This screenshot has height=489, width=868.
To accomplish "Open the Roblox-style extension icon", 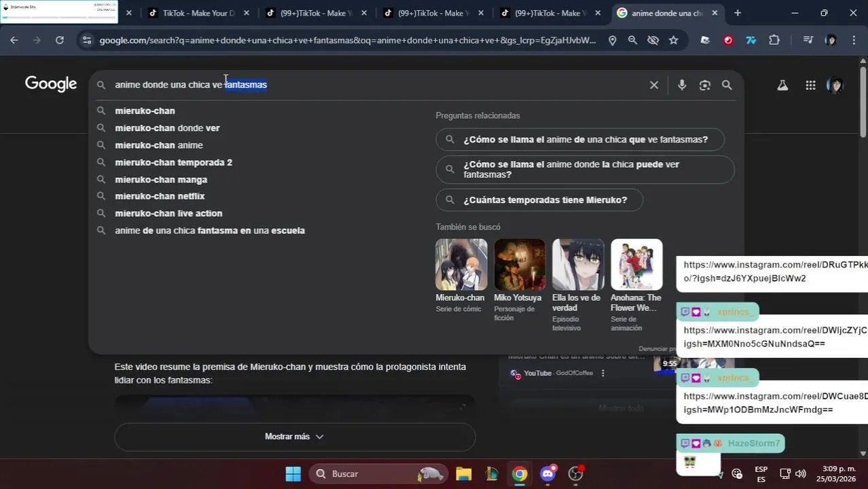I will click(x=705, y=40).
